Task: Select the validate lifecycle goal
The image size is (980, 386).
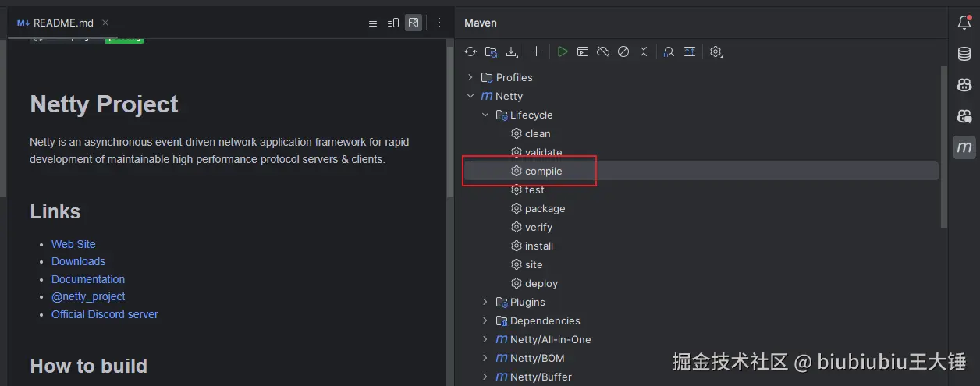Action: click(x=543, y=152)
